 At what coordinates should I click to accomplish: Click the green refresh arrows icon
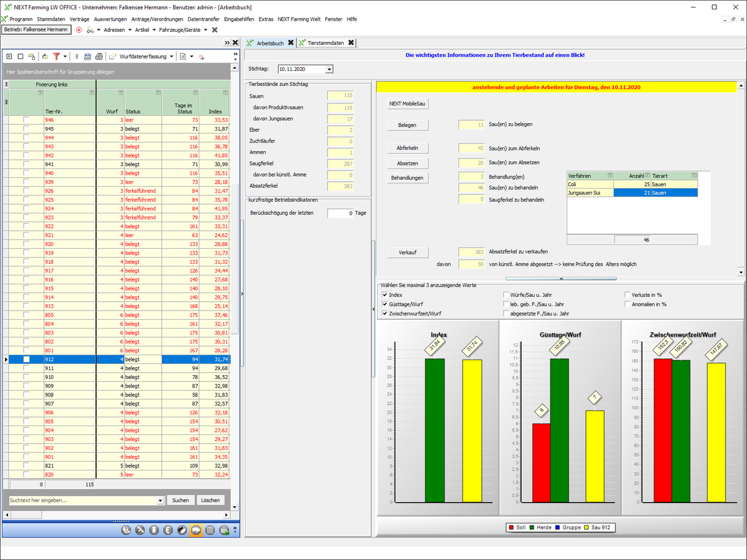[45, 57]
